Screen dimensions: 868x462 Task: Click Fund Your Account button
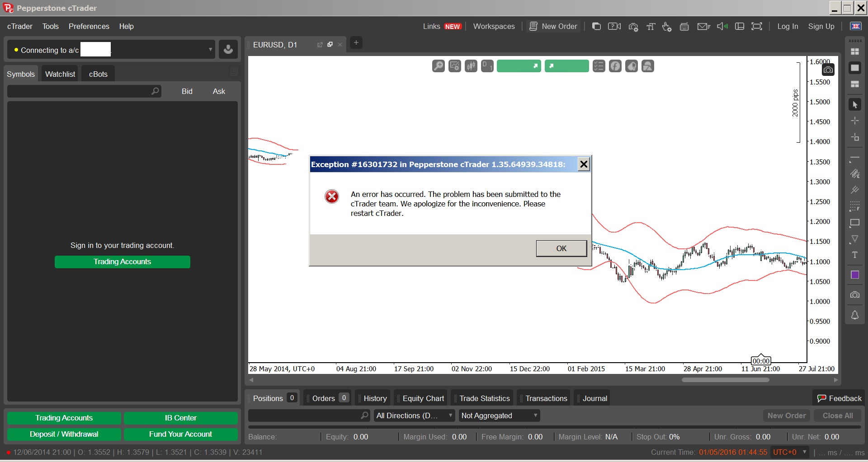[x=181, y=434]
